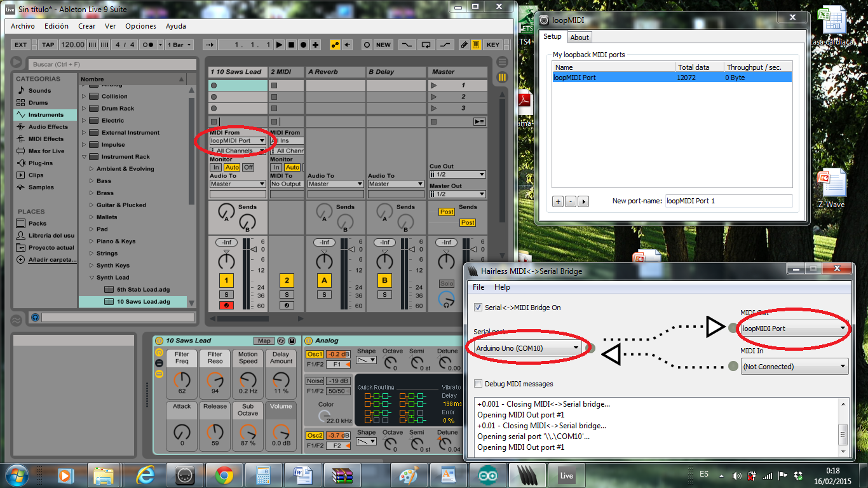Image resolution: width=868 pixels, height=488 pixels.
Task: Tap tempo with the TAP button
Action: (x=48, y=45)
